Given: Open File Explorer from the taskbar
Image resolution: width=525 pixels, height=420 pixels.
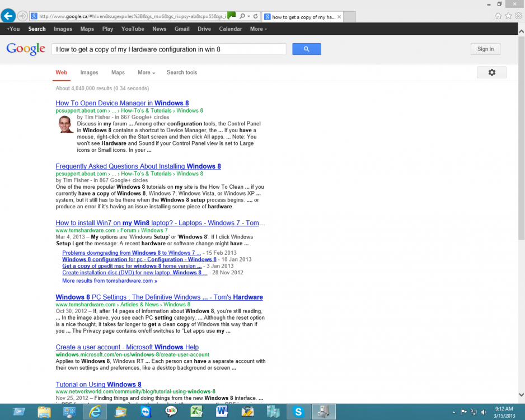Looking at the screenshot, I should [x=44, y=412].
